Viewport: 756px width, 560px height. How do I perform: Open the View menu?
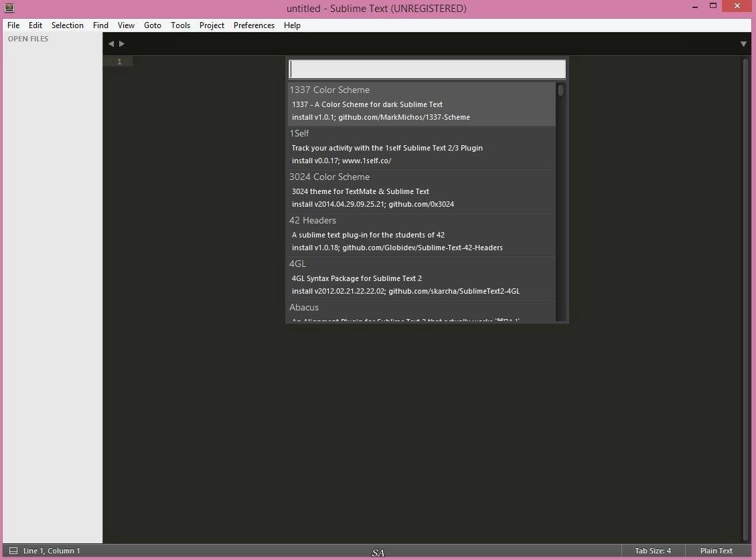point(127,25)
